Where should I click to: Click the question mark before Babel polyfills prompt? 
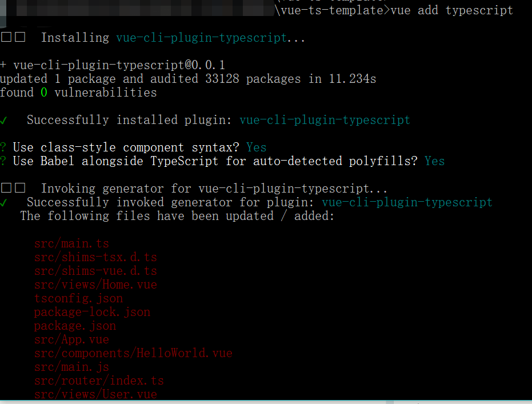click(3, 161)
